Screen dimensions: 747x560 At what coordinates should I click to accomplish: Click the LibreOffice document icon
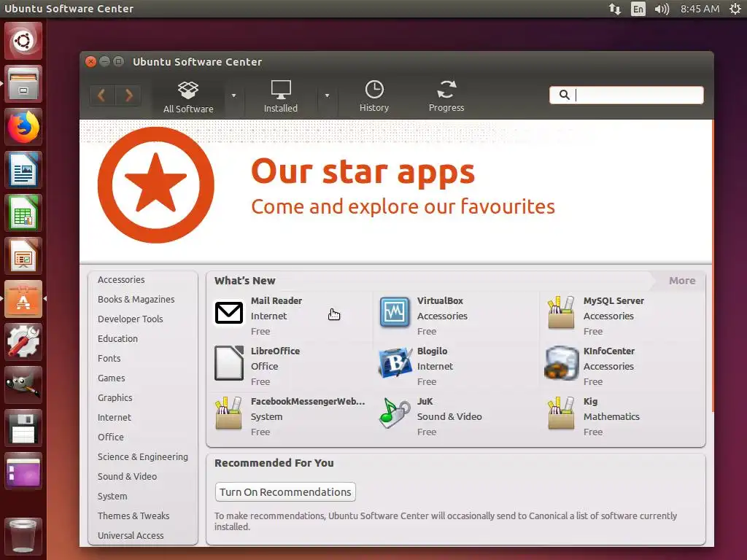(x=228, y=363)
